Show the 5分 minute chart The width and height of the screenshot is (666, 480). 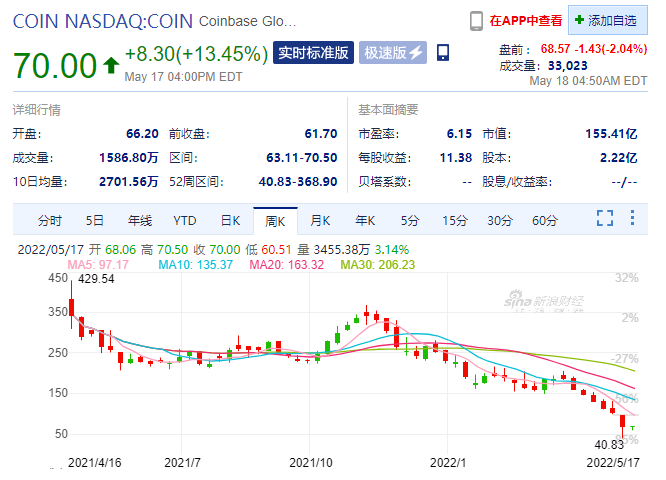[x=410, y=221]
